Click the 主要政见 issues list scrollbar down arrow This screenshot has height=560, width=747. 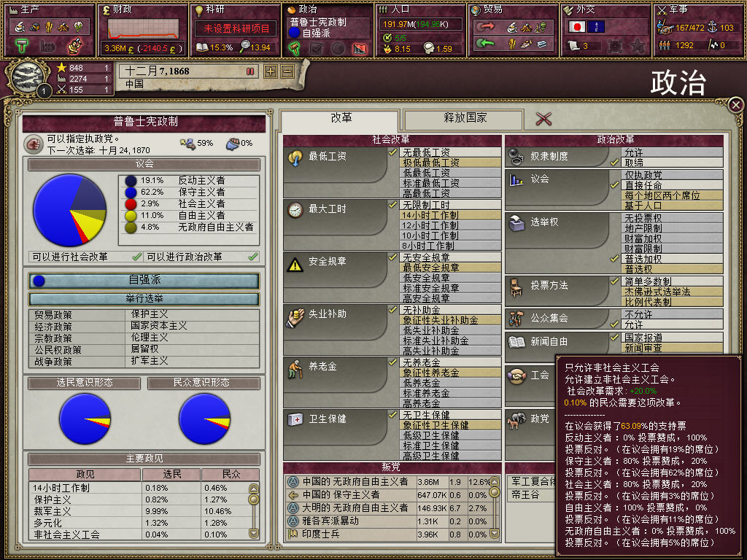(x=254, y=533)
